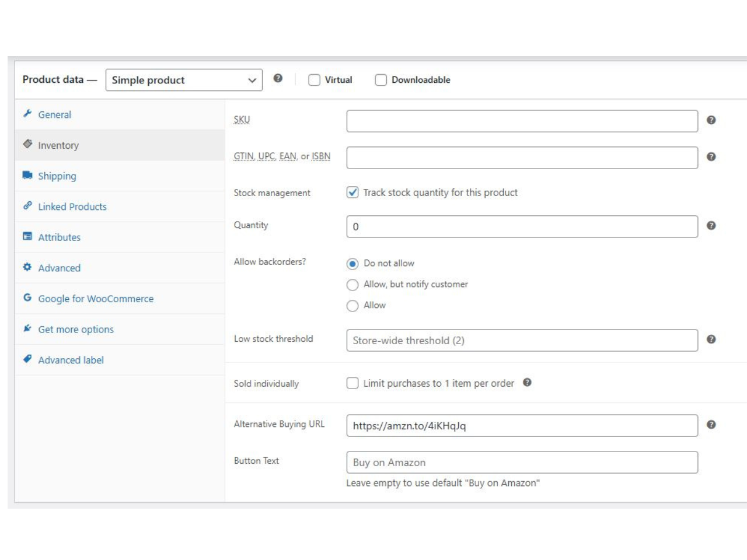Click the gear icon beside Advanced
The image size is (747, 560).
(x=27, y=268)
